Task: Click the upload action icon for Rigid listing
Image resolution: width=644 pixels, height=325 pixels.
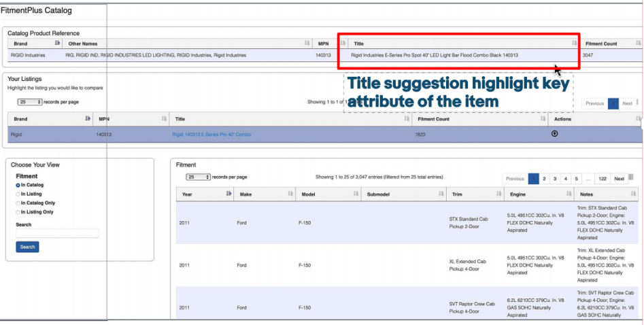Action: click(x=554, y=133)
